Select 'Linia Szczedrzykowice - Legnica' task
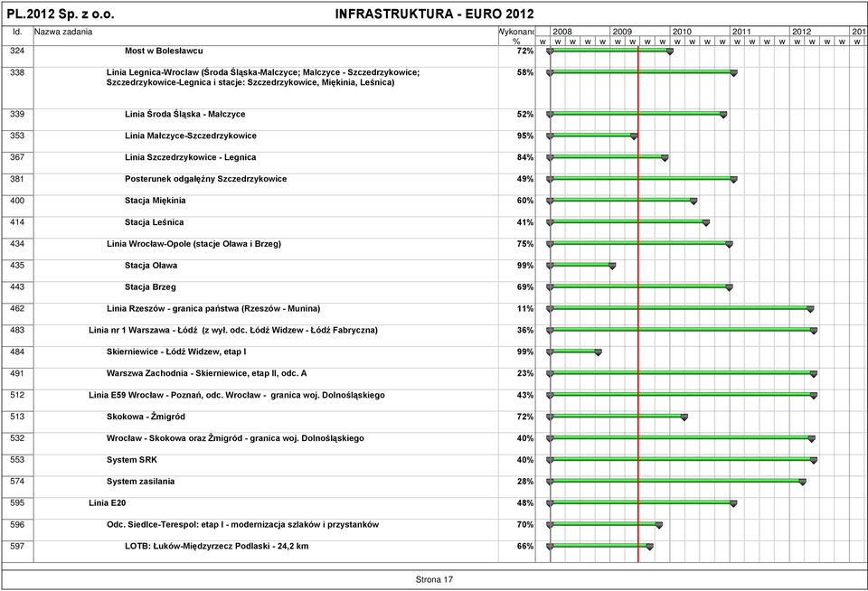Viewport: 868px width, 591px height. coord(191,157)
